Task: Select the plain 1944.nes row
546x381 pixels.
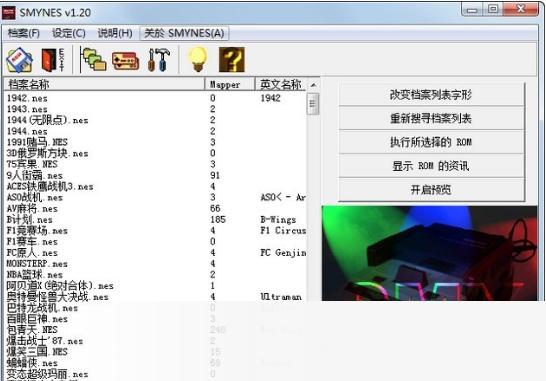Action: (x=27, y=131)
